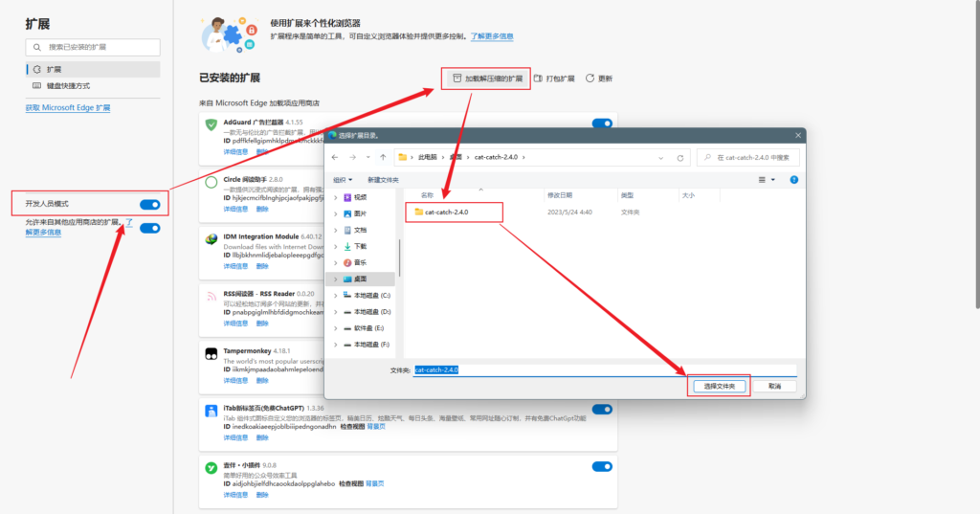
Task: Click the RSS Reader extension icon
Action: [x=212, y=297]
